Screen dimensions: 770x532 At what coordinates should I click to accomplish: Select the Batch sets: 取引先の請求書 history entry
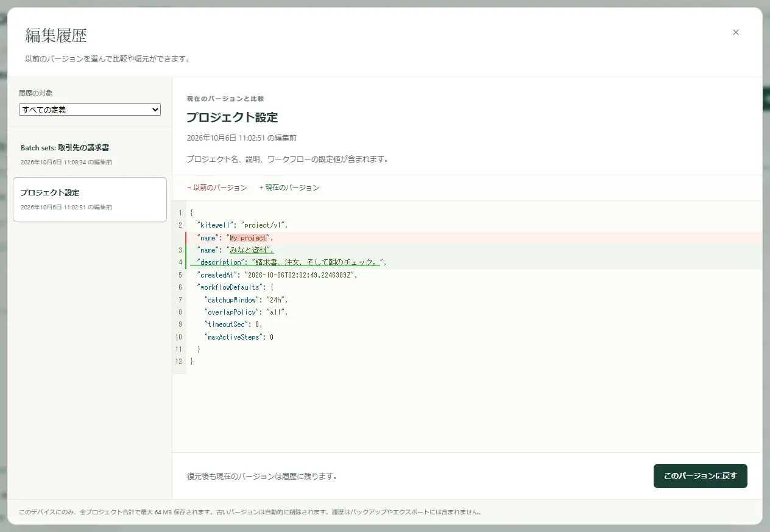point(90,155)
